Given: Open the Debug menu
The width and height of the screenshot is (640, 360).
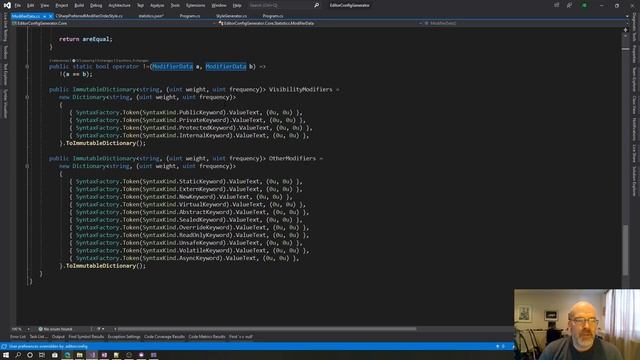Looking at the screenshot, I should coord(96,5).
